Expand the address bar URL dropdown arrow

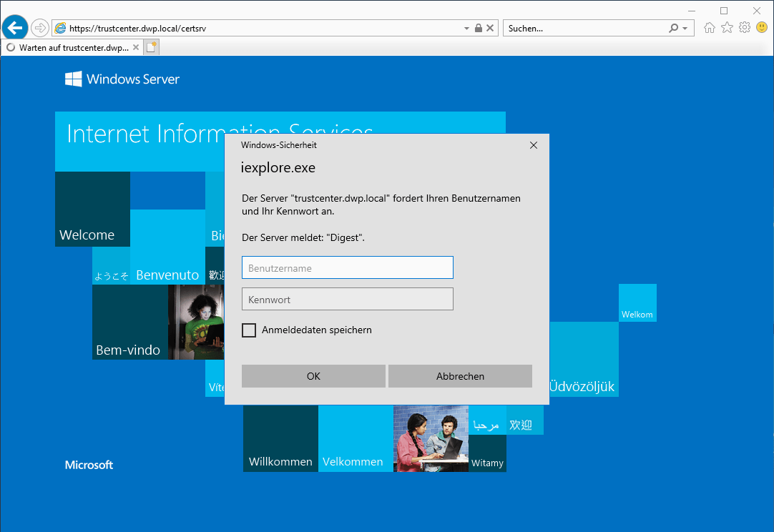tap(466, 29)
